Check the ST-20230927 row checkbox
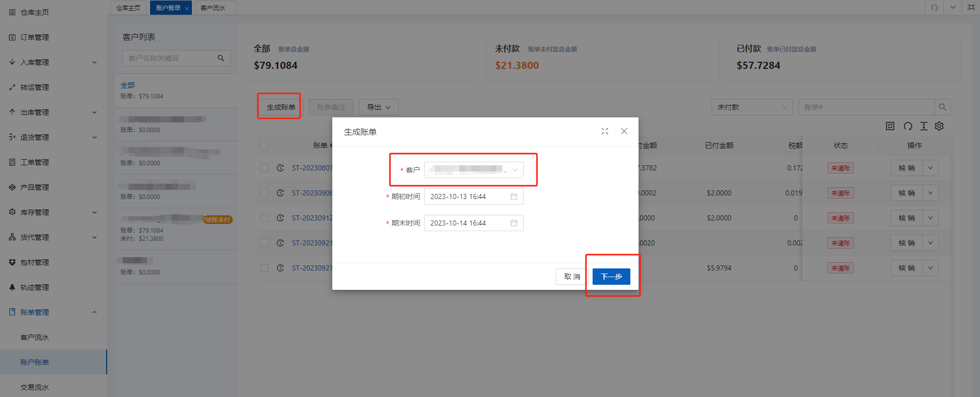This screenshot has height=397, width=980. (264, 268)
